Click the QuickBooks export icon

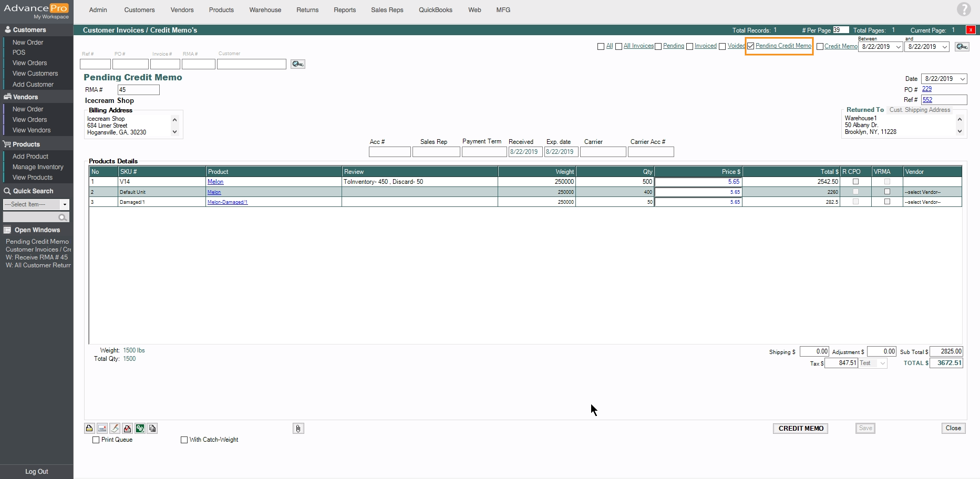pos(140,429)
